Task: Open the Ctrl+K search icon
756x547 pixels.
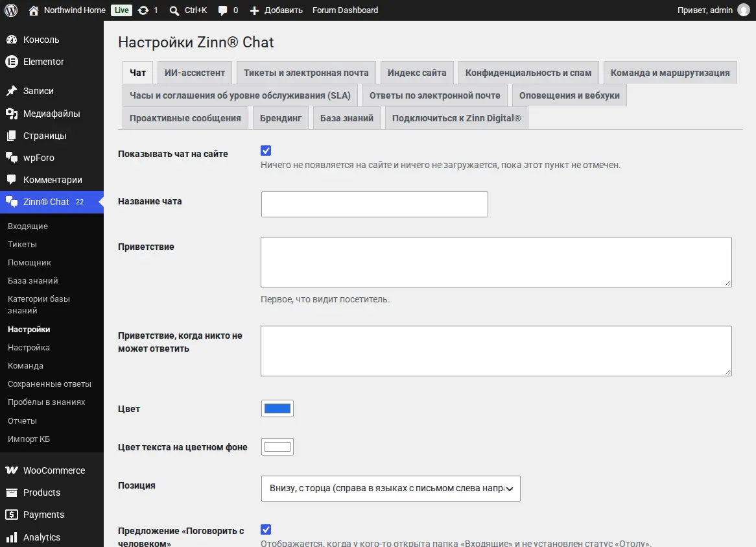Action: pyautogui.click(x=174, y=10)
